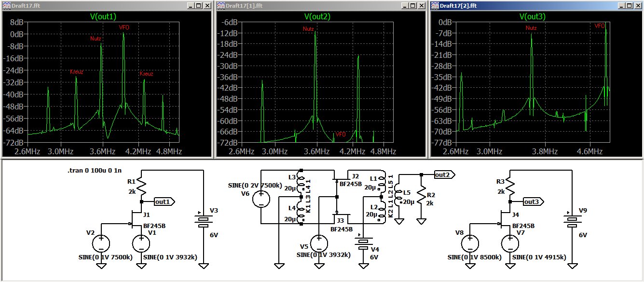644x282 pixels.
Task: Maximize the Draft17[1].fft plot window
Action: point(413,5)
